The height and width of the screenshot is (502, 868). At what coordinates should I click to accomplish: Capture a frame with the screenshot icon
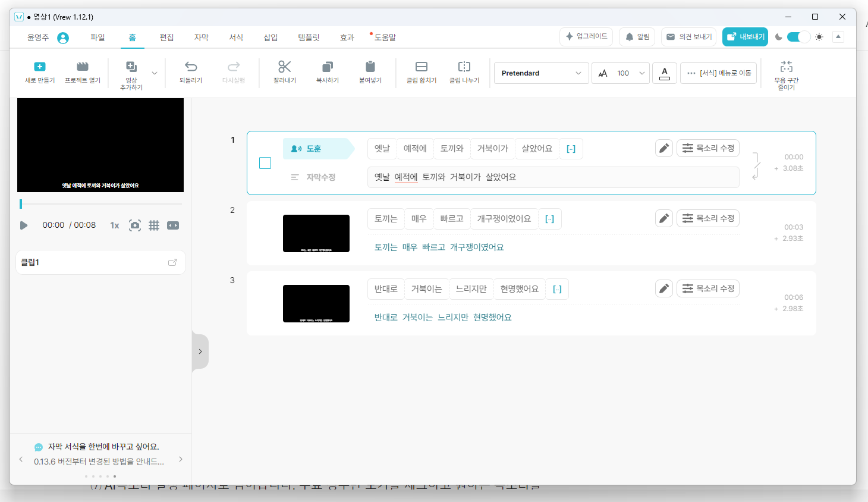[135, 225]
